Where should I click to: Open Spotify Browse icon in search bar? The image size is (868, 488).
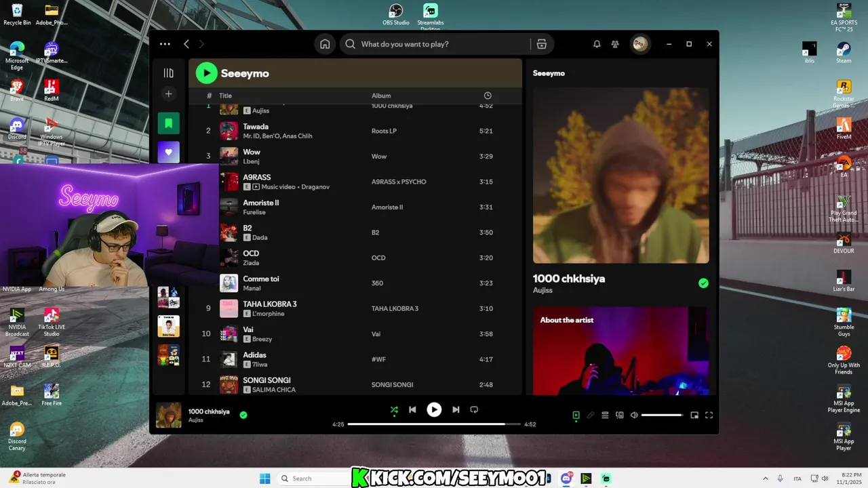click(x=541, y=44)
